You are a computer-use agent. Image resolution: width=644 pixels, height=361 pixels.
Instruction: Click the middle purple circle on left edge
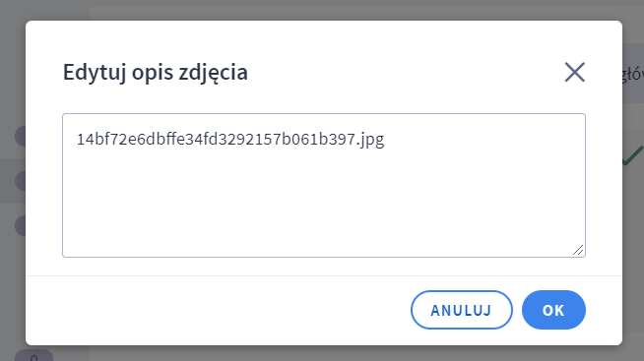tap(20, 181)
